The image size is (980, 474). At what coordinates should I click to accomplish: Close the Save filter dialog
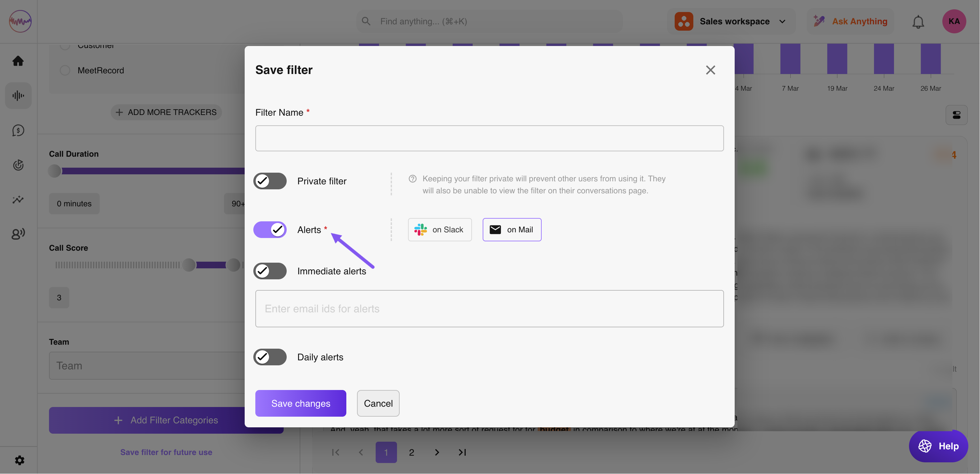click(x=710, y=70)
